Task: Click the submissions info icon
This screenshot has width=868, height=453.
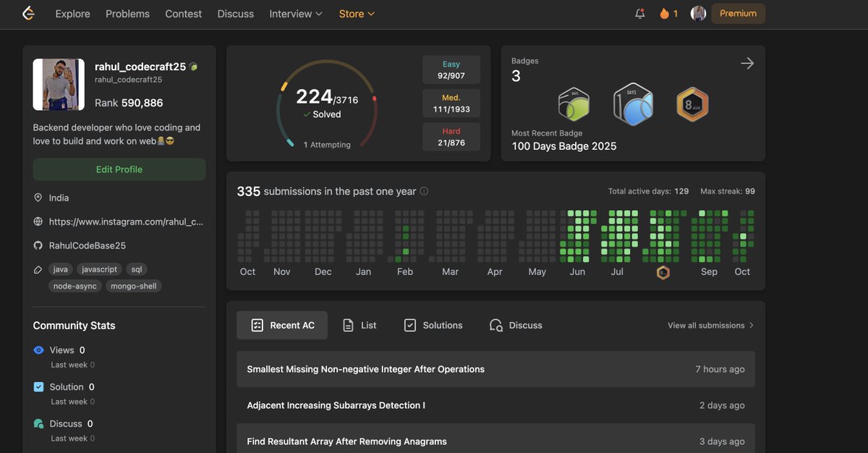Action: point(424,192)
